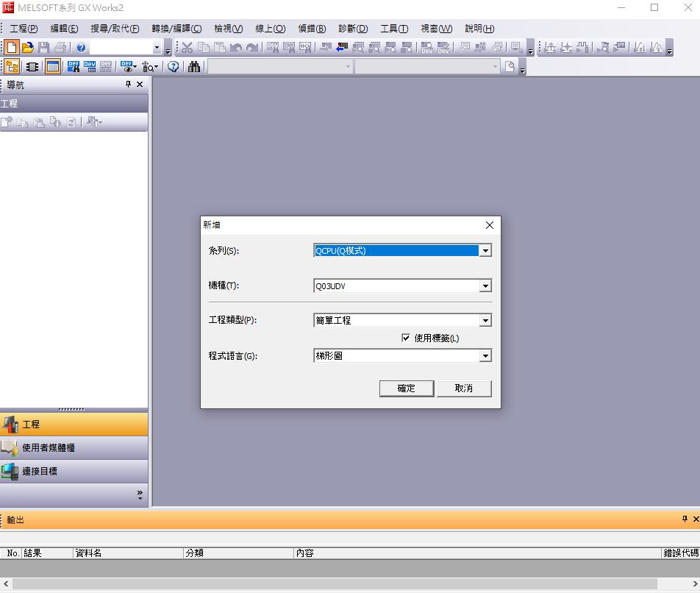This screenshot has height=593, width=700.
Task: Click the Write to PLC icon
Action: pyautogui.click(x=326, y=47)
